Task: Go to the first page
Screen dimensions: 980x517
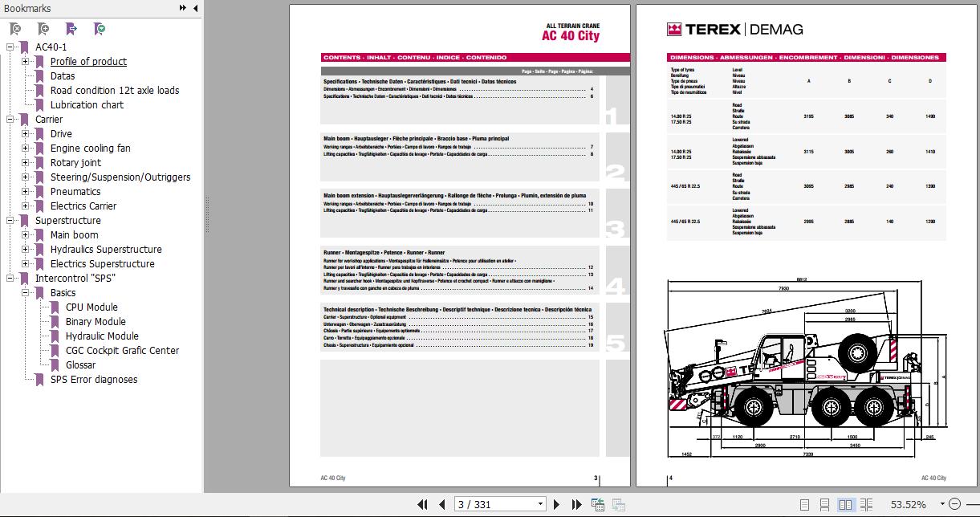Action: (423, 504)
